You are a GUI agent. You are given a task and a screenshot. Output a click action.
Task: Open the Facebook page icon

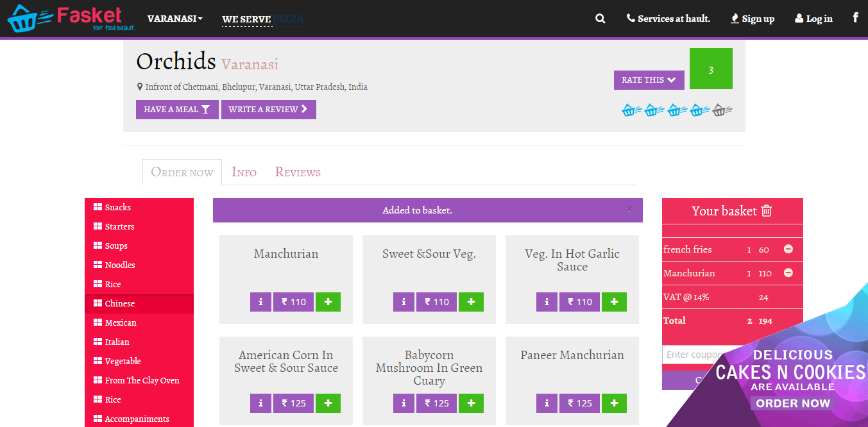click(x=855, y=18)
